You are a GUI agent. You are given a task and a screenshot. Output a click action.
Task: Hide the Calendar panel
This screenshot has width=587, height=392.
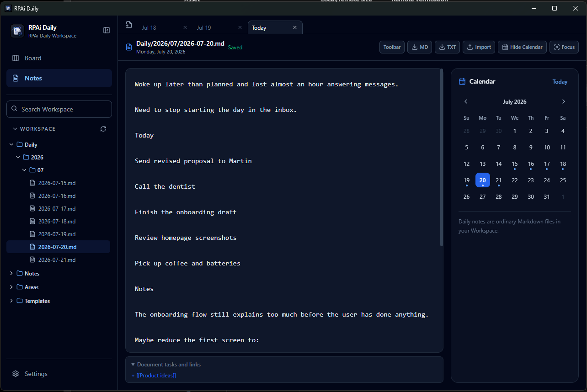point(522,47)
